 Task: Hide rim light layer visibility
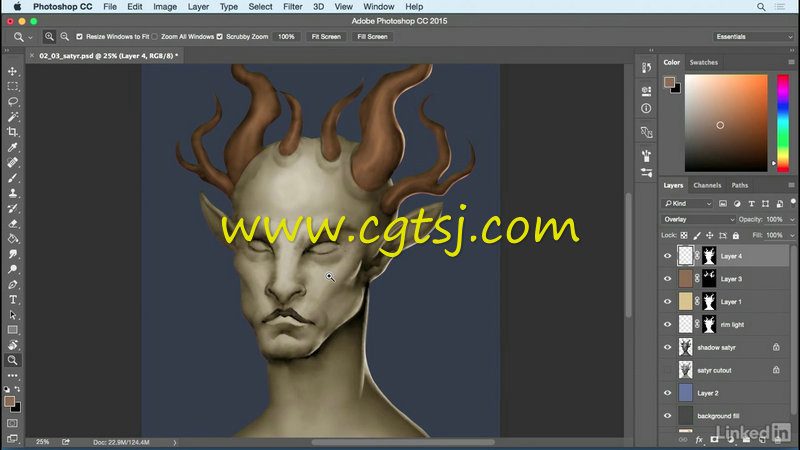click(667, 324)
